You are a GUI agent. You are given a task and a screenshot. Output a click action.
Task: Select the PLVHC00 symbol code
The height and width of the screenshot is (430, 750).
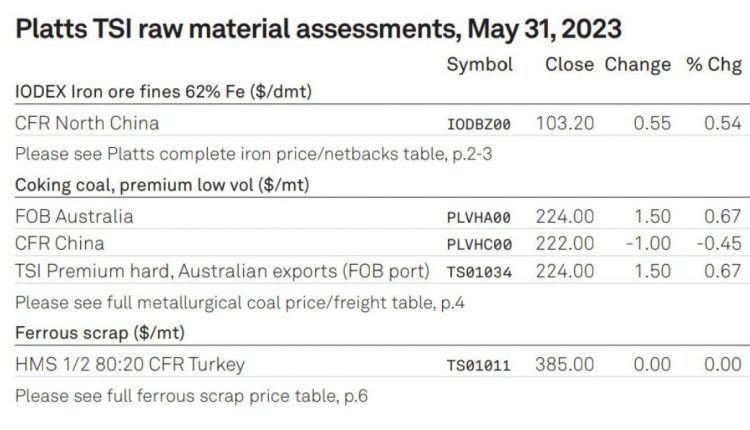click(x=478, y=244)
